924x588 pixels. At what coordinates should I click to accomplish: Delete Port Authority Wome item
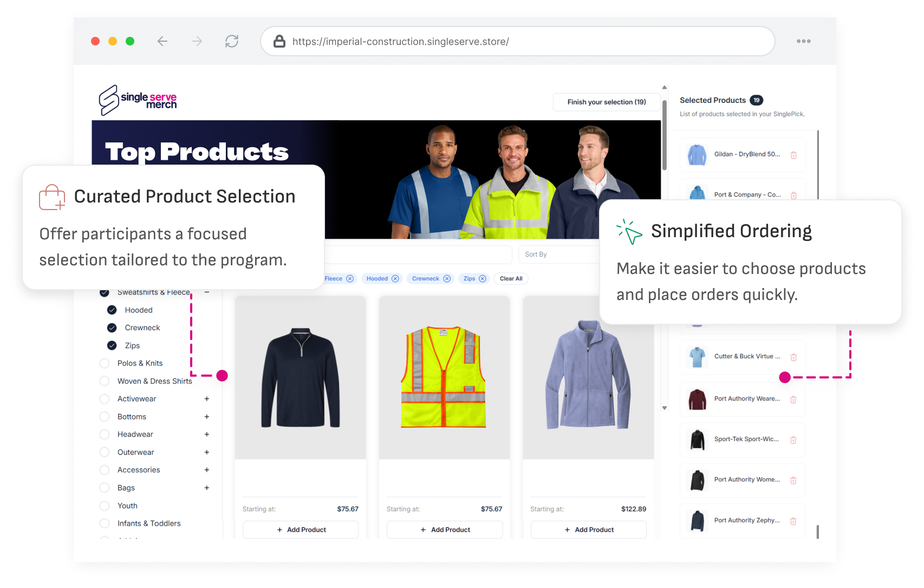point(793,480)
